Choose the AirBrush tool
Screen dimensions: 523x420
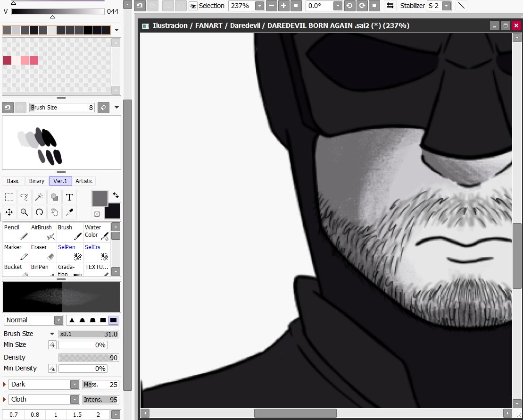43,232
